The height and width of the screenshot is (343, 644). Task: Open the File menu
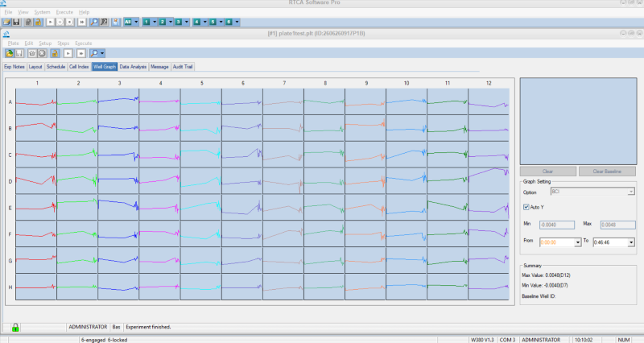(x=8, y=12)
